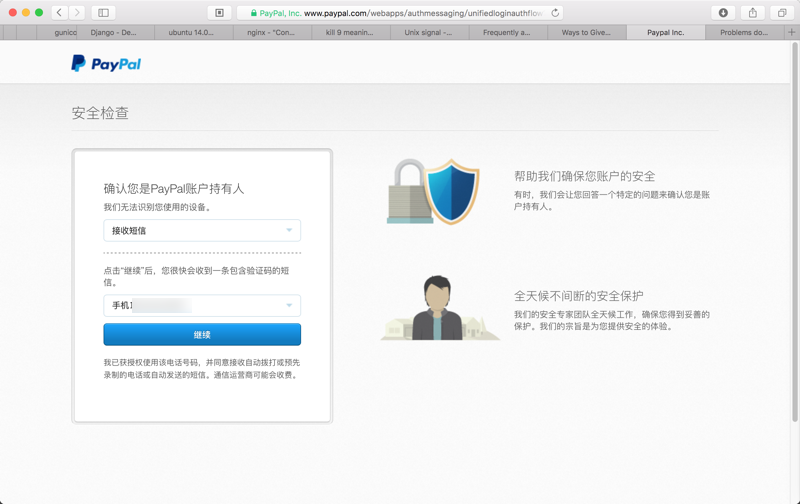Open the 接收短信 verification method dropdown

click(202, 231)
